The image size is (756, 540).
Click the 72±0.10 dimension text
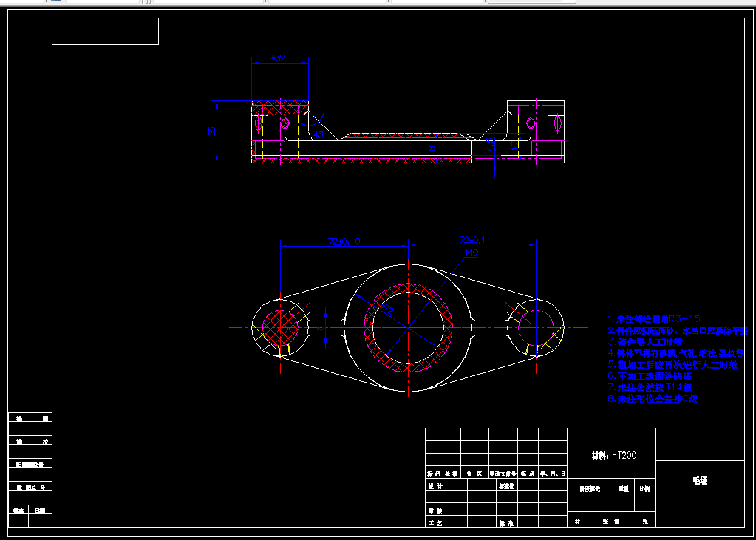click(344, 241)
